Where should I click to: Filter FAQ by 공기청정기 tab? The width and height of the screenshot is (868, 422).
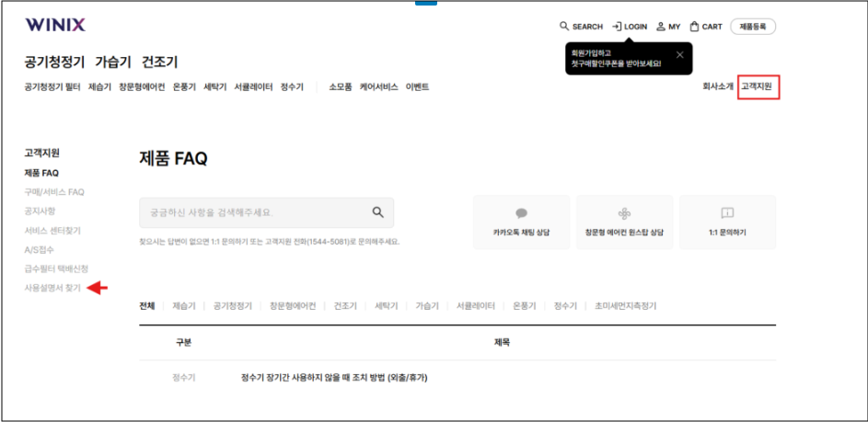coord(233,306)
